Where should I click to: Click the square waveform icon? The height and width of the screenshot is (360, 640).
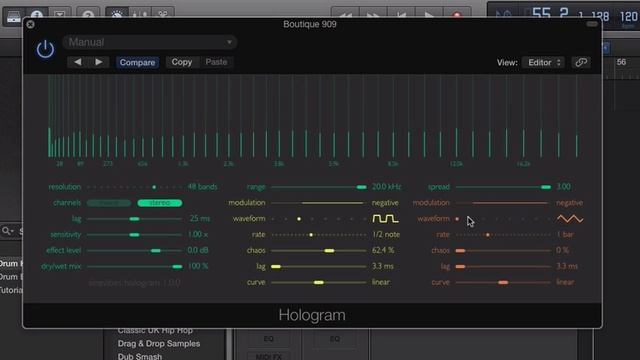[385, 219]
